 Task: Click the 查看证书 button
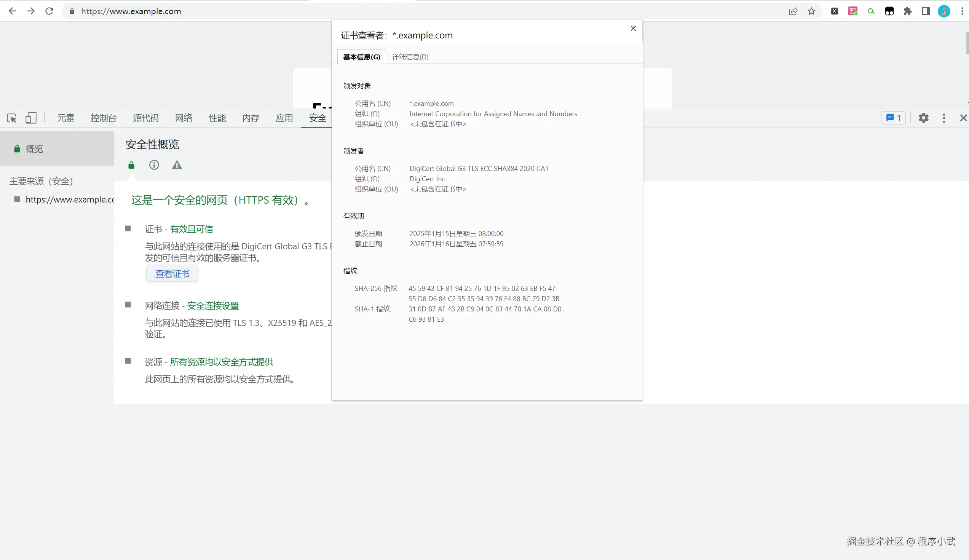pyautogui.click(x=172, y=274)
